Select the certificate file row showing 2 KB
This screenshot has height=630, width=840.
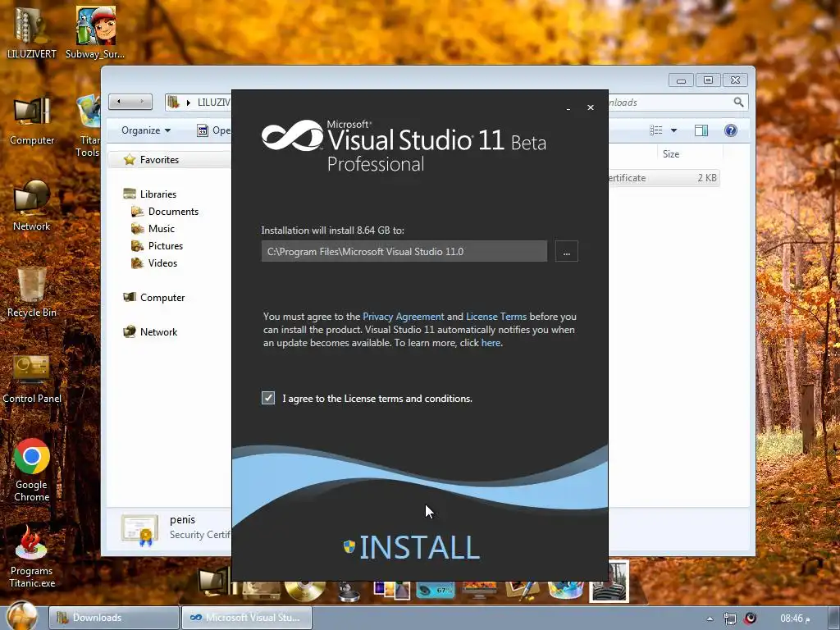[664, 178]
